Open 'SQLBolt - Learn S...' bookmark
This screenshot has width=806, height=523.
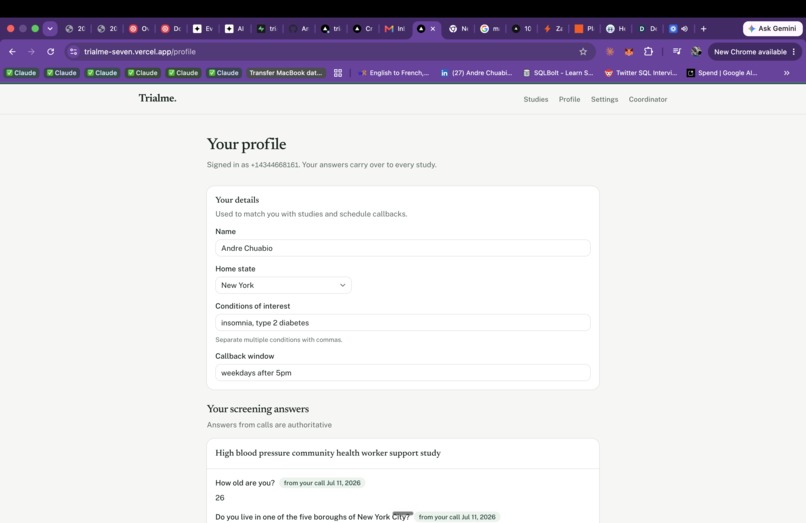click(x=558, y=73)
